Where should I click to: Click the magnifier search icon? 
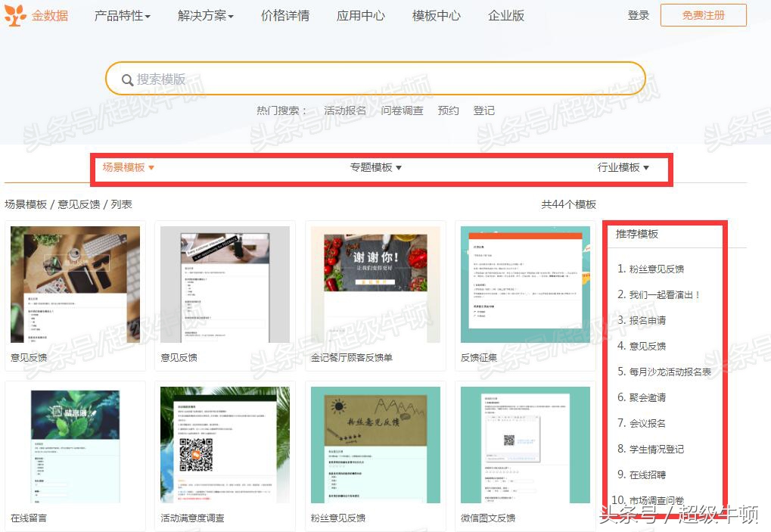[x=129, y=79]
